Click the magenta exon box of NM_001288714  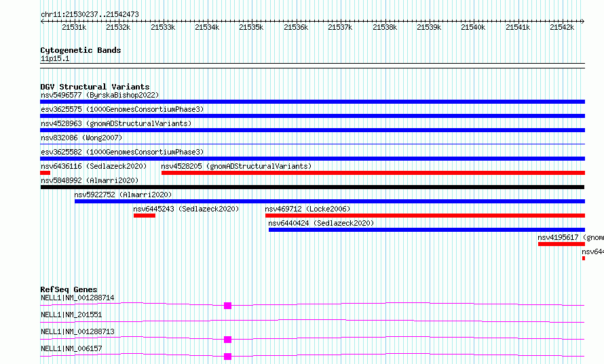[227, 306]
